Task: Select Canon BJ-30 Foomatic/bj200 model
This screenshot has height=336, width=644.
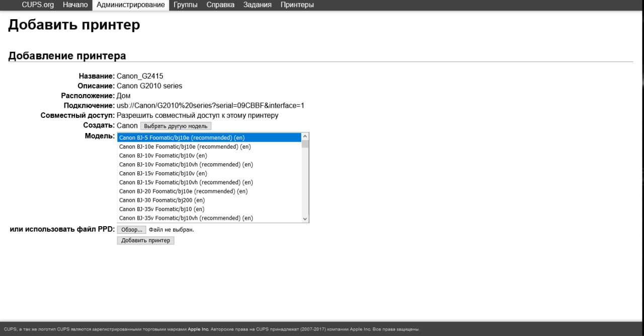Action: click(x=209, y=200)
